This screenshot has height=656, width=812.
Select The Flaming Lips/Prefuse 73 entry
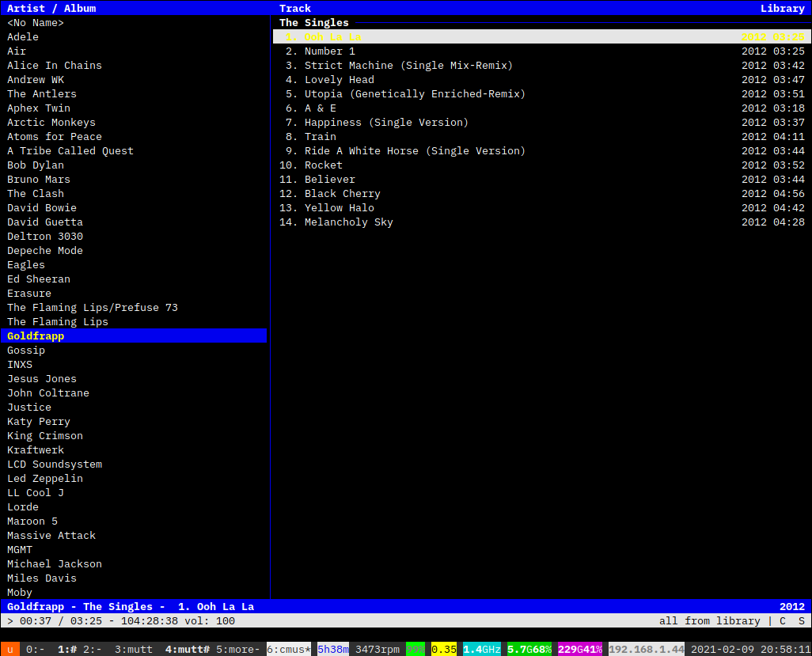(134, 308)
